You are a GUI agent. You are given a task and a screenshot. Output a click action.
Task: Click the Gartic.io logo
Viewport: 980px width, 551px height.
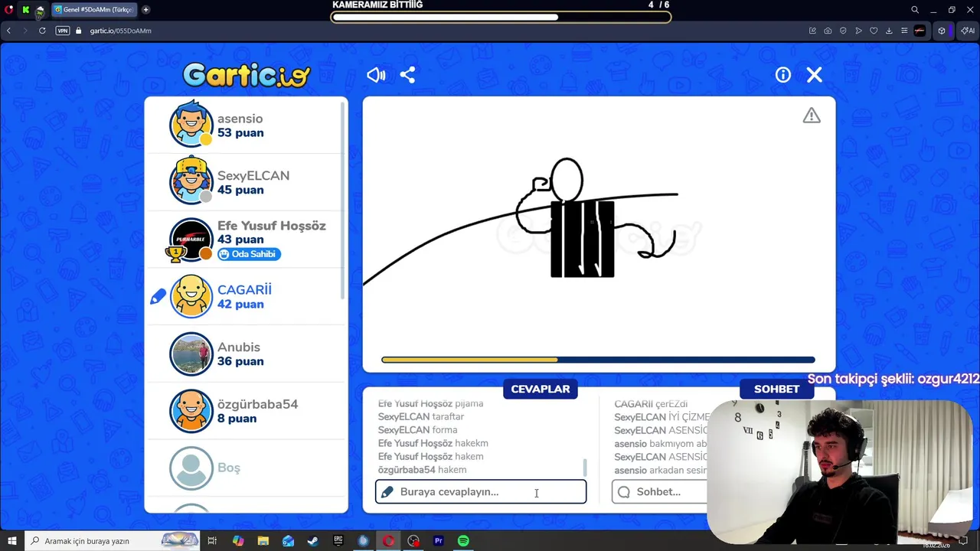[247, 74]
